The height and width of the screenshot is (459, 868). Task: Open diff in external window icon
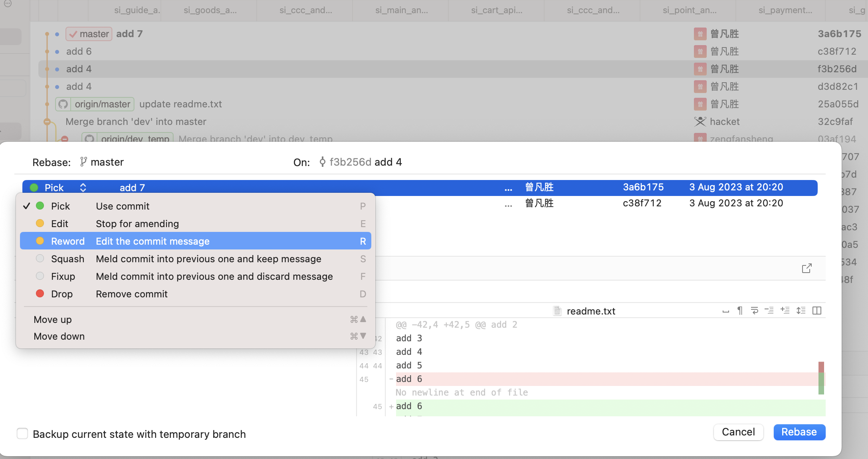coord(807,268)
